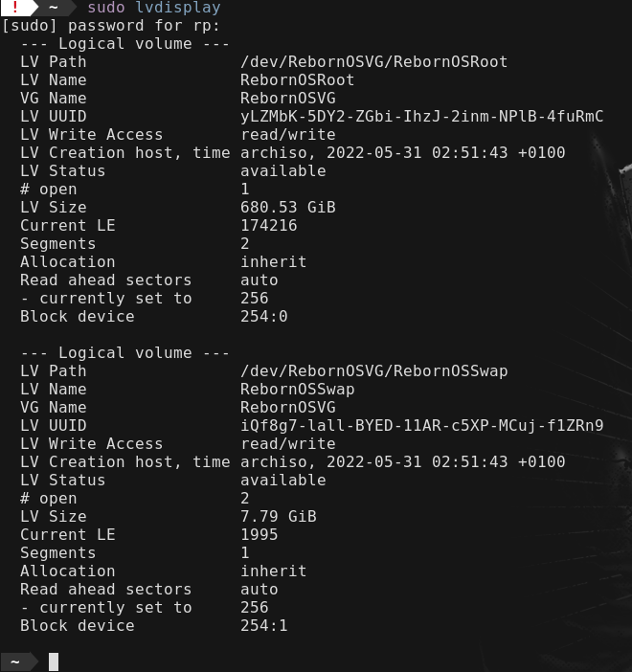Click the LV UUID starting with yLZMbK

click(422, 116)
